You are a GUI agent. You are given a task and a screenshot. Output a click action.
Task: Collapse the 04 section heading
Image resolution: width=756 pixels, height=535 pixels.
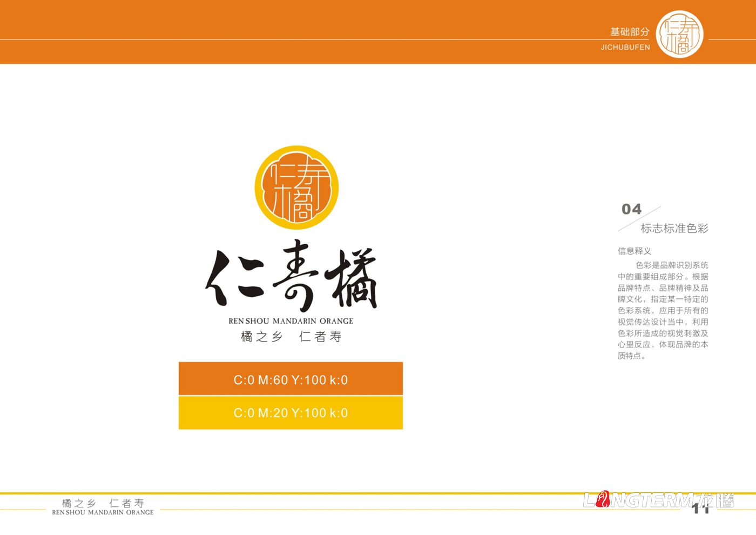(x=631, y=210)
